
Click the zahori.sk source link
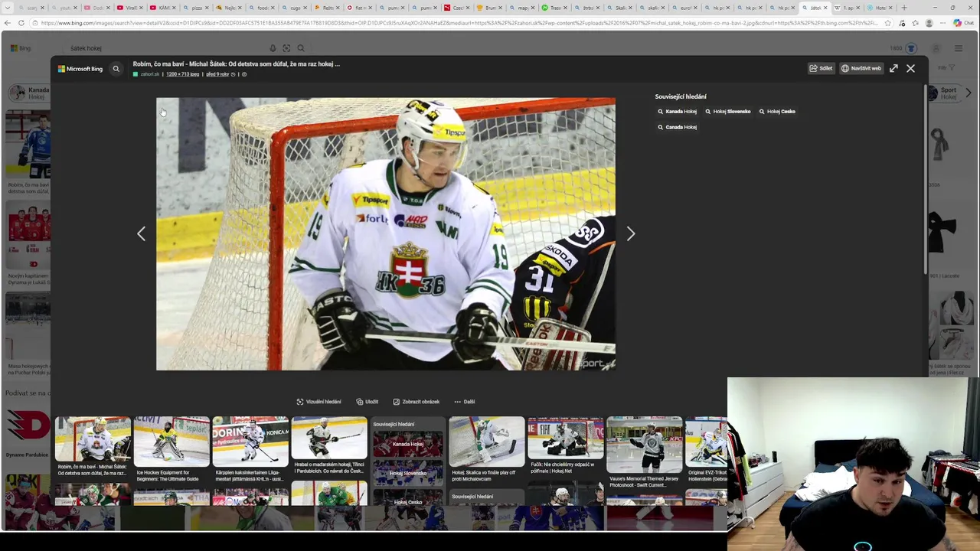149,74
